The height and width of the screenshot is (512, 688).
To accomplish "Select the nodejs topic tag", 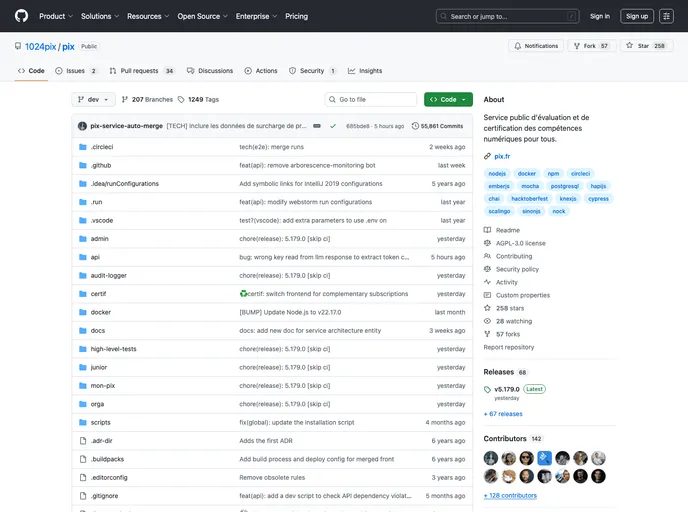I will point(498,173).
